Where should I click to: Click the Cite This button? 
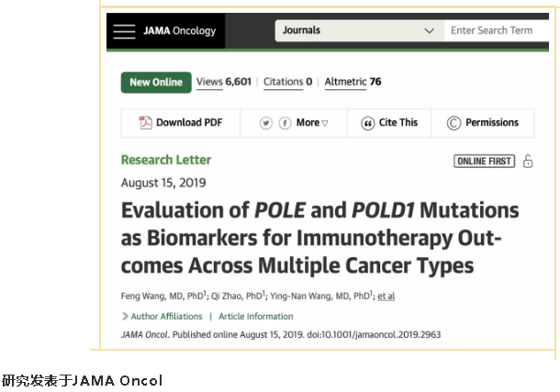pyautogui.click(x=389, y=123)
